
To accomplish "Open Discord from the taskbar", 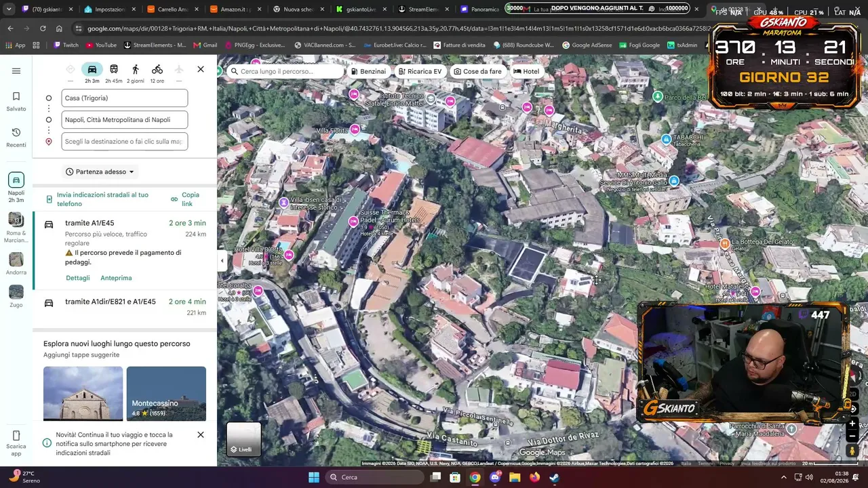I will point(495,477).
